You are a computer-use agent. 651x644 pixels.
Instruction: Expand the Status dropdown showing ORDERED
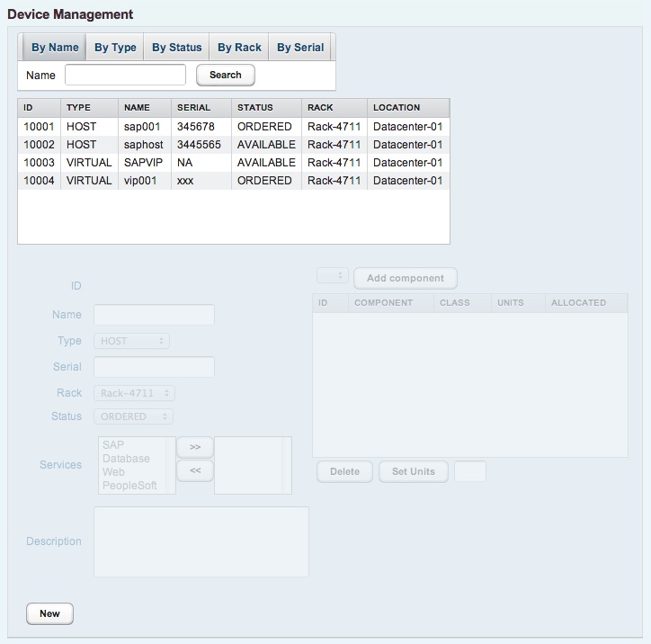(133, 416)
